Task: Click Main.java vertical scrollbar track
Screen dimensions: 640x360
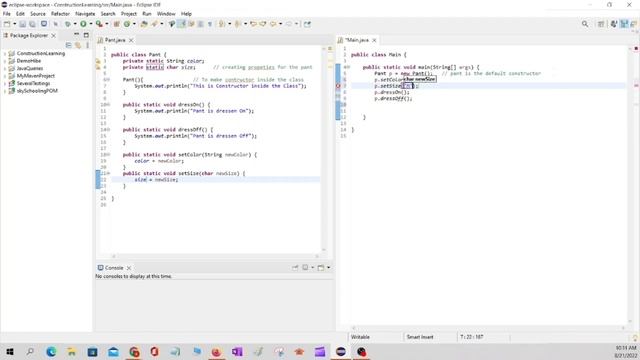Action: point(630,184)
